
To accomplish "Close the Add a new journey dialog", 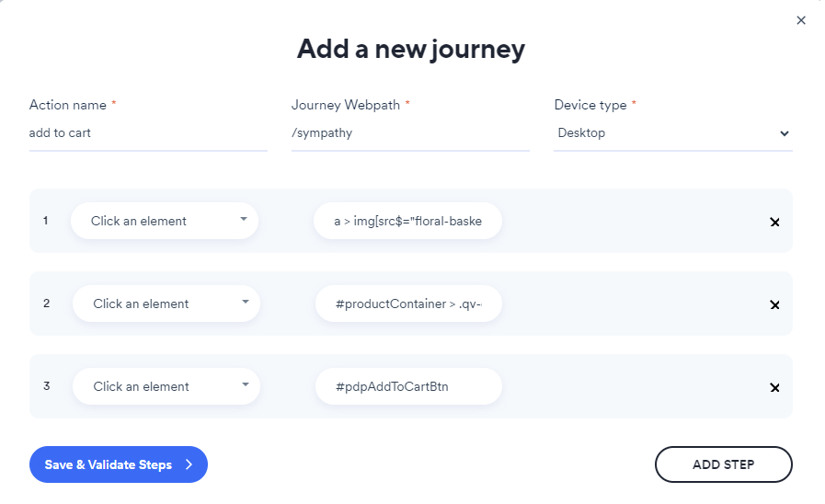I will point(801,20).
